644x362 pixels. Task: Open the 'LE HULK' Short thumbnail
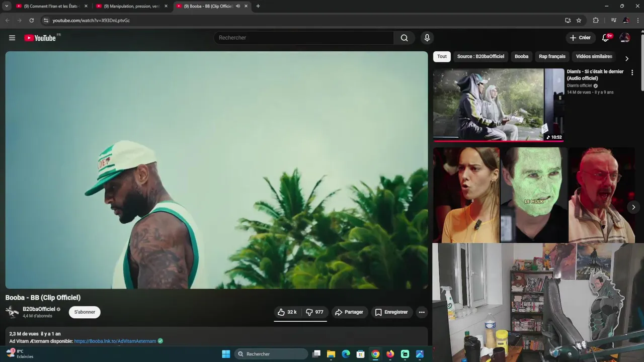click(x=534, y=195)
